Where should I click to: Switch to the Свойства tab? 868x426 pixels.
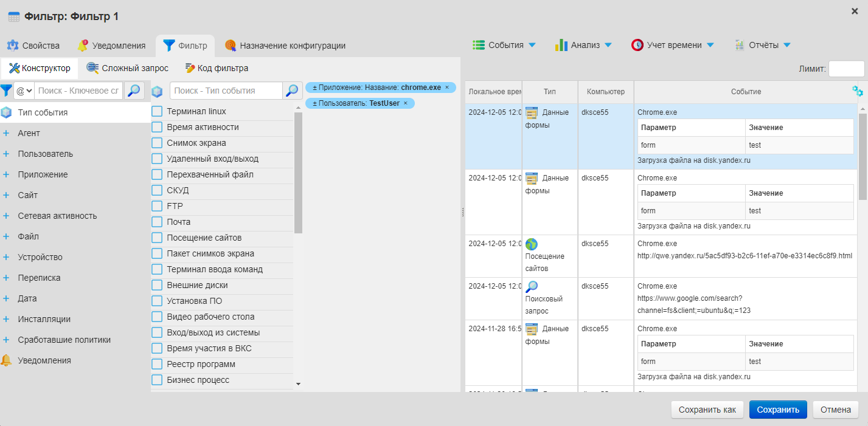[x=33, y=46]
